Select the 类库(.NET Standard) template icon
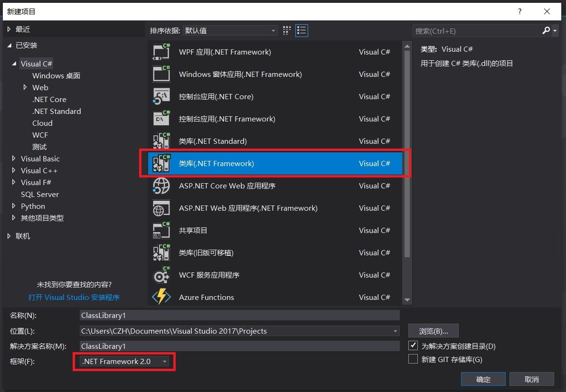The width and height of the screenshot is (566, 392). 161,141
